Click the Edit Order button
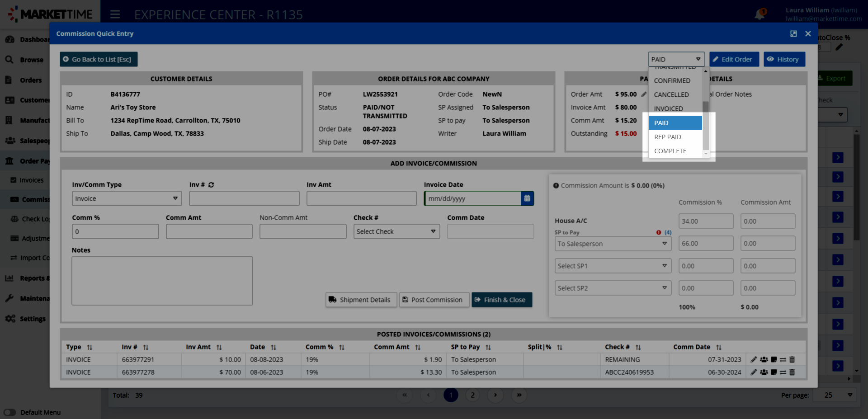 (x=734, y=59)
